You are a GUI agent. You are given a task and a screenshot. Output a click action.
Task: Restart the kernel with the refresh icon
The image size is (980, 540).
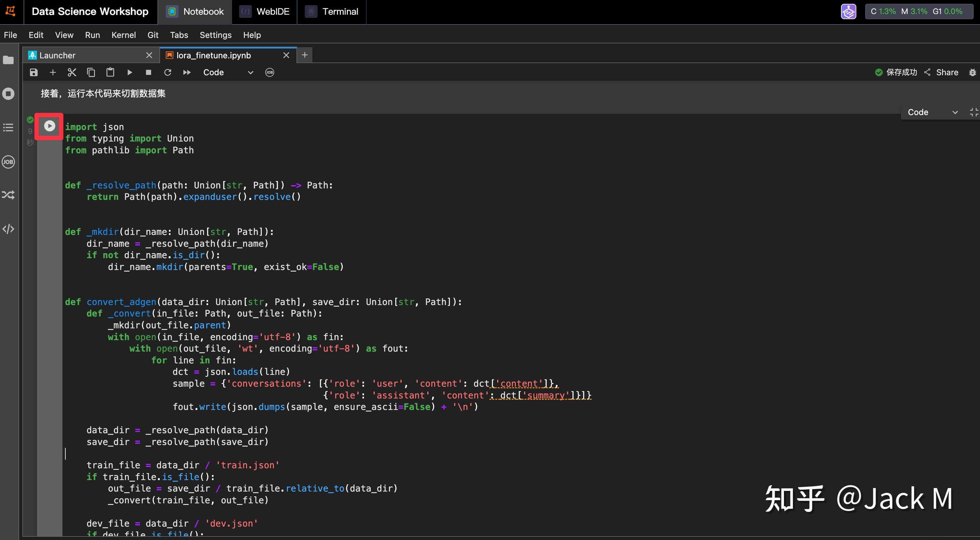pos(168,72)
